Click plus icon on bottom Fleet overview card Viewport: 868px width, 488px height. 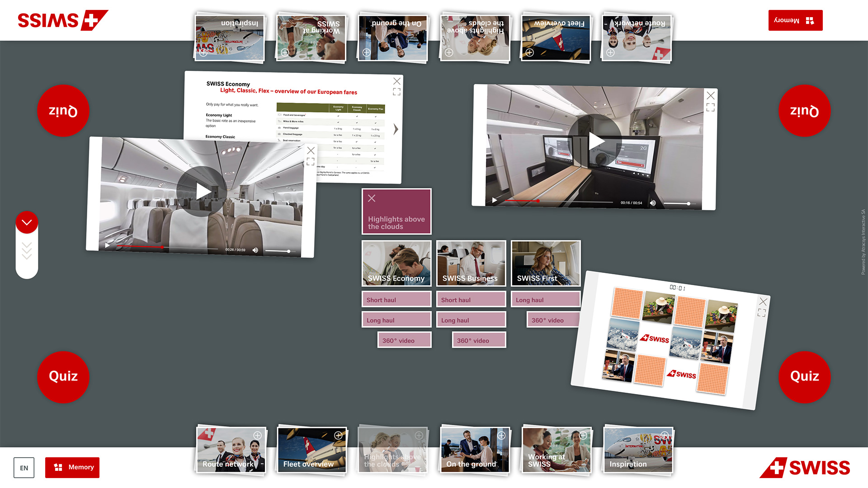coord(338,436)
